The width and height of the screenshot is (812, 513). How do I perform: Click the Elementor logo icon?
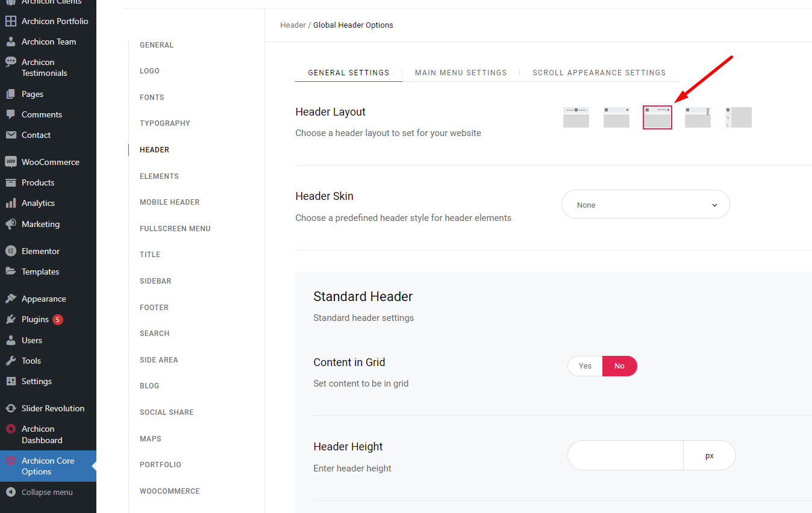pyautogui.click(x=10, y=251)
